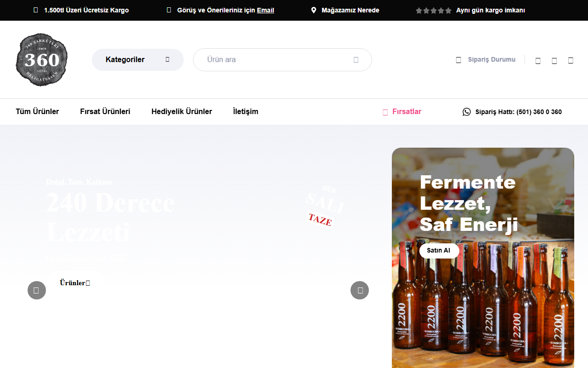Viewport: 588px width, 368px height.
Task: Click the Email link in the top bar
Action: [266, 10]
